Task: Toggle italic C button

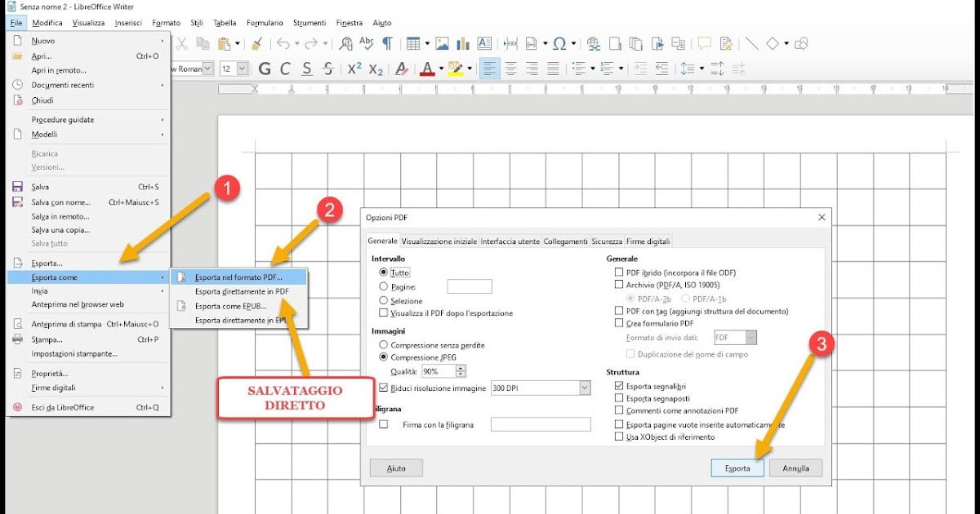Action: 286,69
